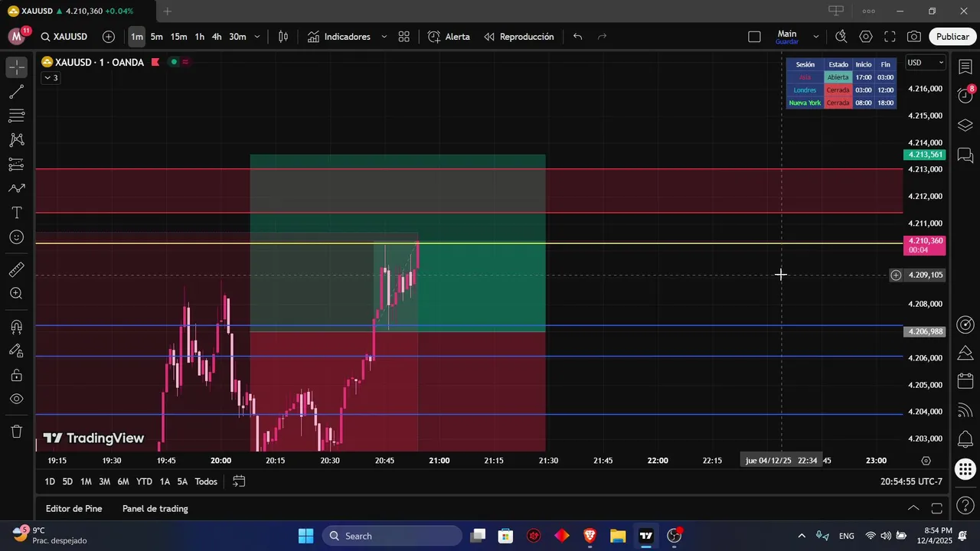The width and height of the screenshot is (980, 551).
Task: Start bar Reproducción replay
Action: (519, 37)
